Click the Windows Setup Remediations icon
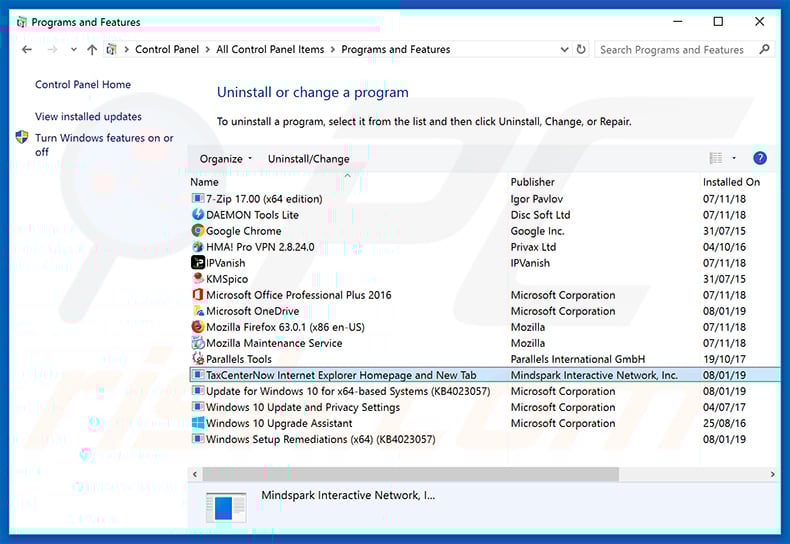This screenshot has height=544, width=790. pyautogui.click(x=198, y=439)
